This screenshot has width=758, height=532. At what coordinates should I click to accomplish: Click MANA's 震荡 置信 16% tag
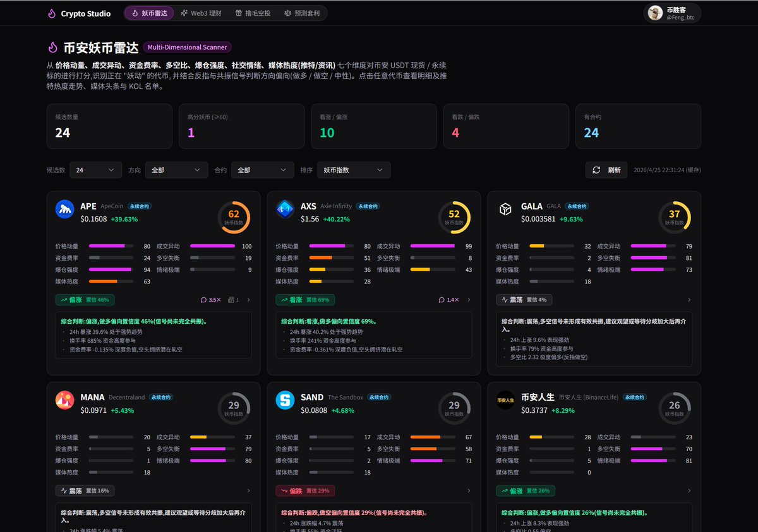click(85, 491)
